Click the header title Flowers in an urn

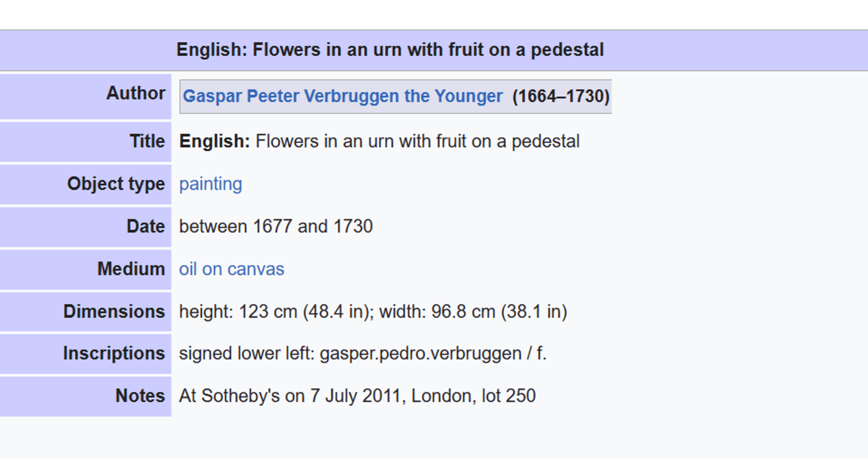click(x=390, y=50)
